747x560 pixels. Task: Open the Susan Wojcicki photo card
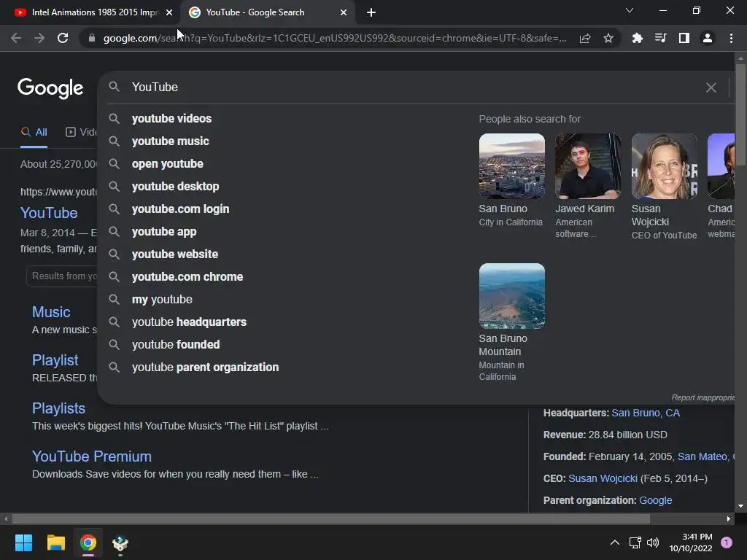[x=664, y=166]
